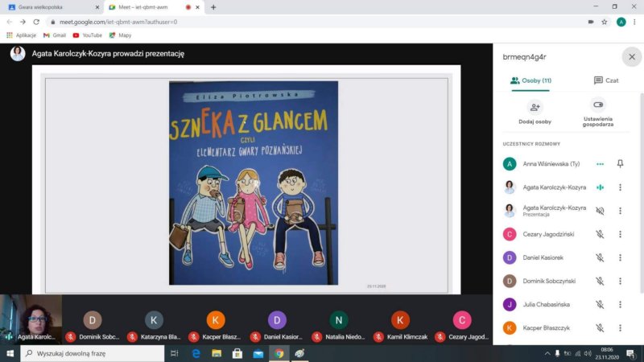The width and height of the screenshot is (644, 362).
Task: Click the participants panel scrollbar
Action: coord(642,193)
